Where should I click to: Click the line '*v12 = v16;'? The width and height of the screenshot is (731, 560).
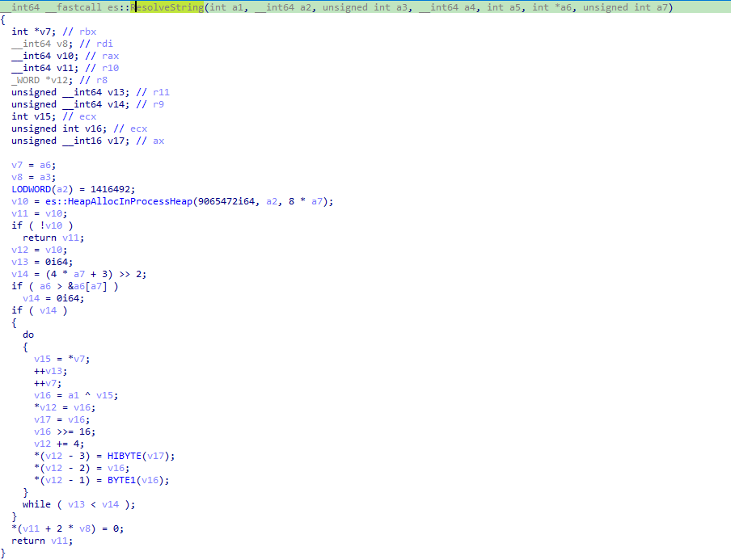65,407
